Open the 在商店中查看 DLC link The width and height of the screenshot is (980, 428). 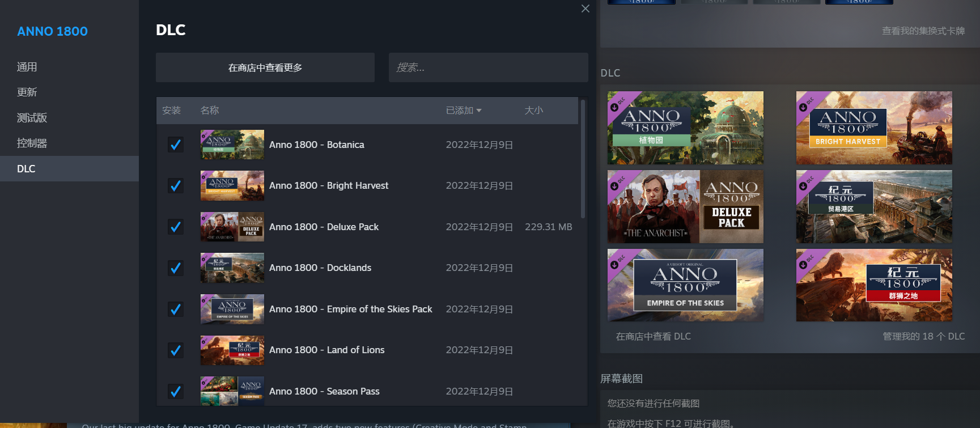point(654,336)
